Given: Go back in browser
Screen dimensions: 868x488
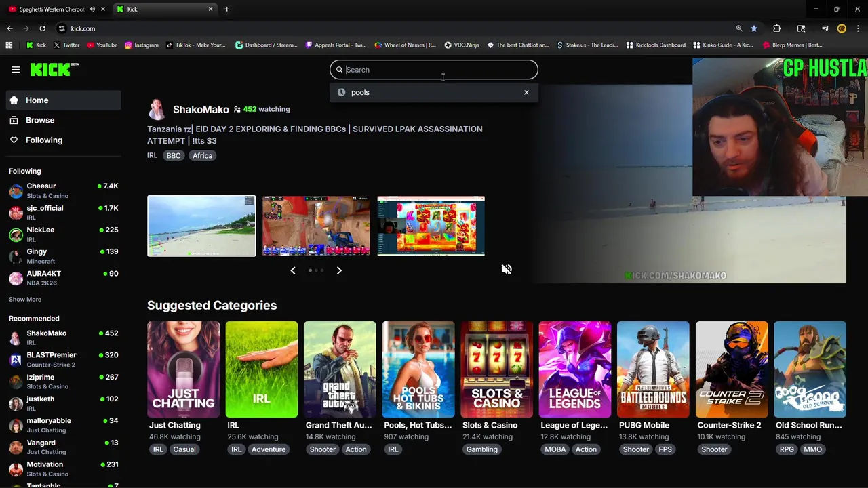Looking at the screenshot, I should (9, 28).
